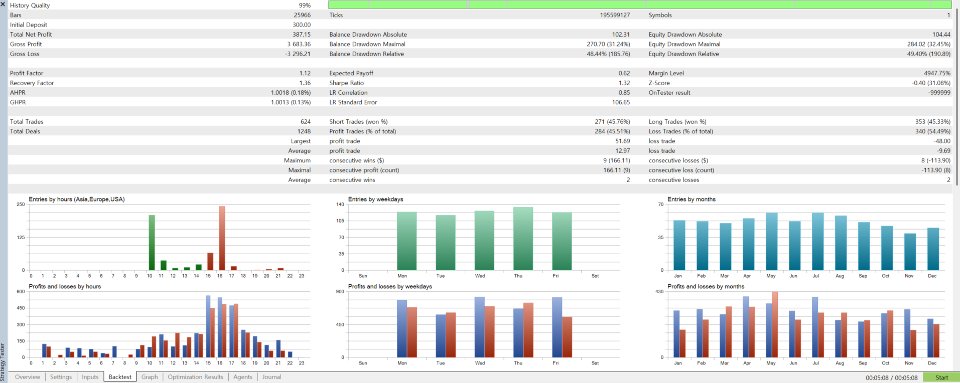Screen dimensions: 960x383
Task: Click the Profit Trades (% of total) value
Action: click(613, 132)
